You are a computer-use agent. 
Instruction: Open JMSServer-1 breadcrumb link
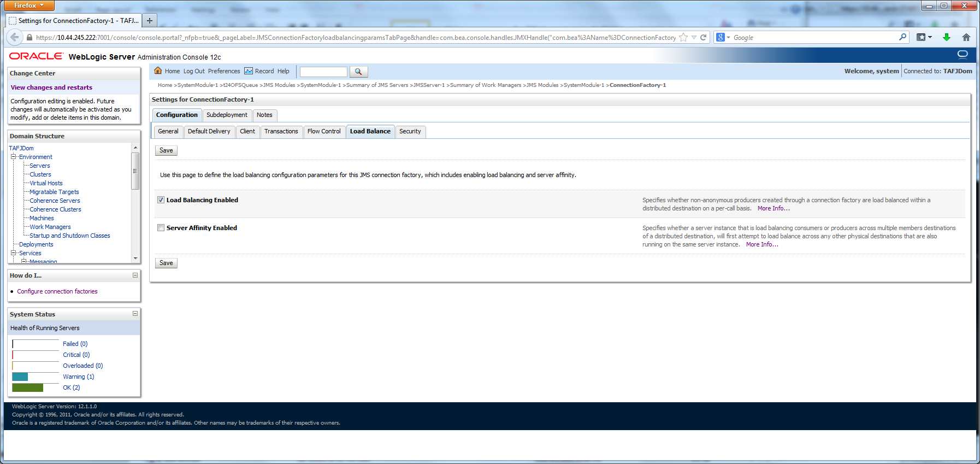pyautogui.click(x=429, y=85)
